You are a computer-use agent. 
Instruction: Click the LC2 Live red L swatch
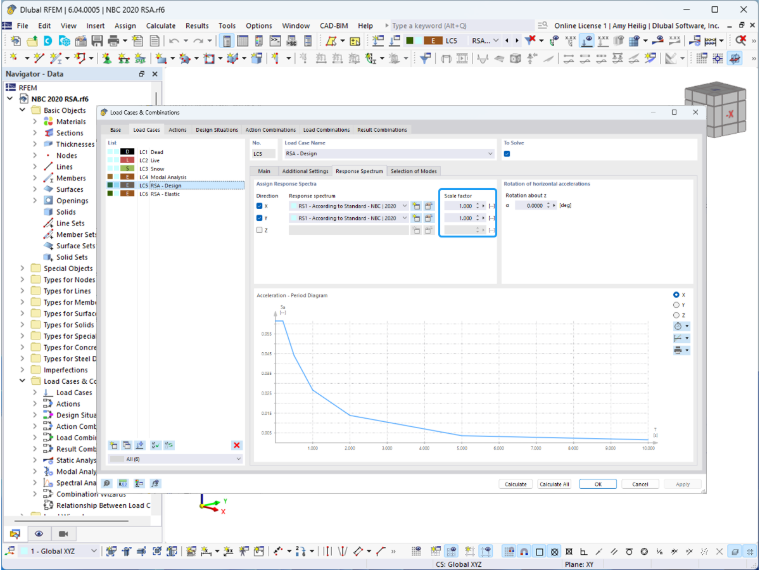pyautogui.click(x=127, y=160)
